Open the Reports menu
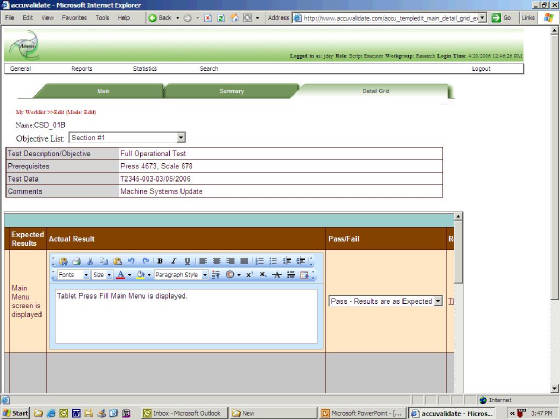The width and height of the screenshot is (560, 420). click(x=82, y=69)
